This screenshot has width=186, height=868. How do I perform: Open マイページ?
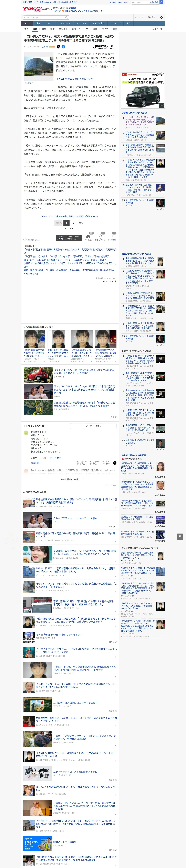139,18
